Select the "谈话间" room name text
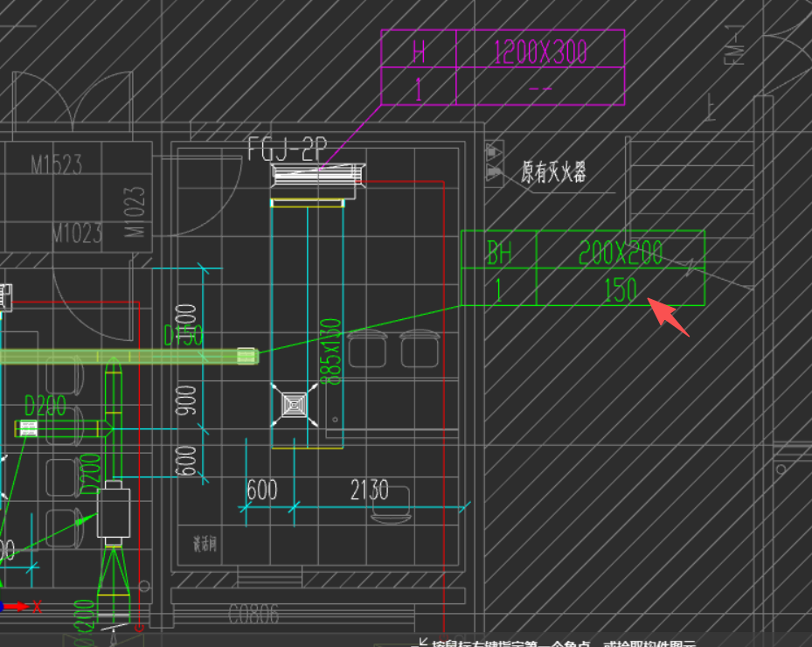Screen dimensions: 812x647 [x=205, y=544]
